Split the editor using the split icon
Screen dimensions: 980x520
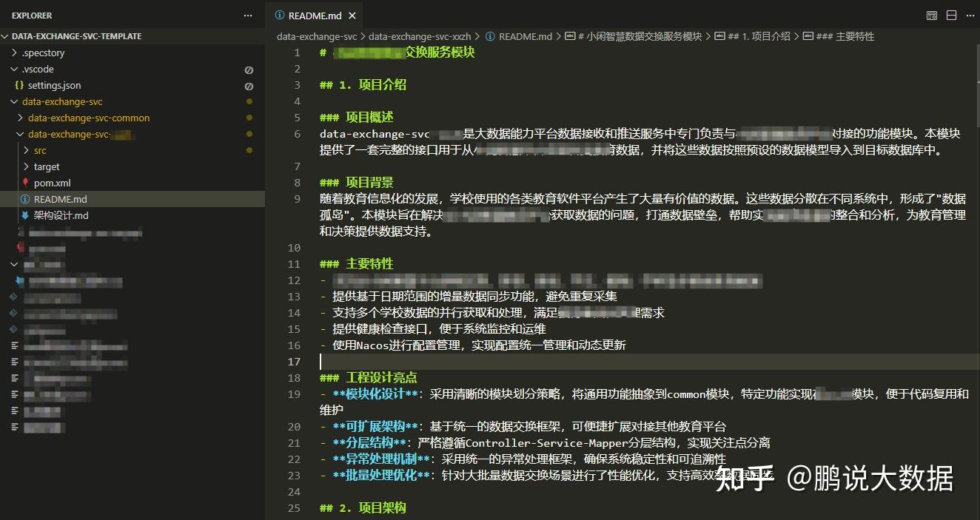pos(951,15)
